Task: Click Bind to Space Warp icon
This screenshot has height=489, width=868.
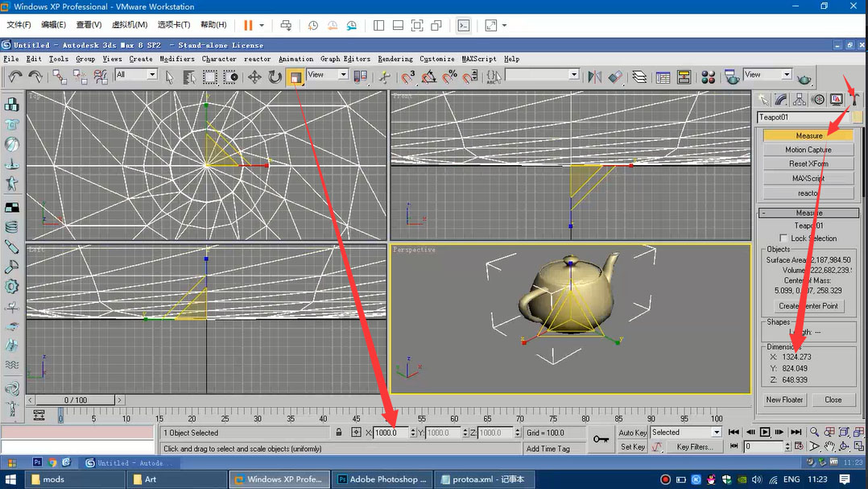Action: pyautogui.click(x=101, y=77)
